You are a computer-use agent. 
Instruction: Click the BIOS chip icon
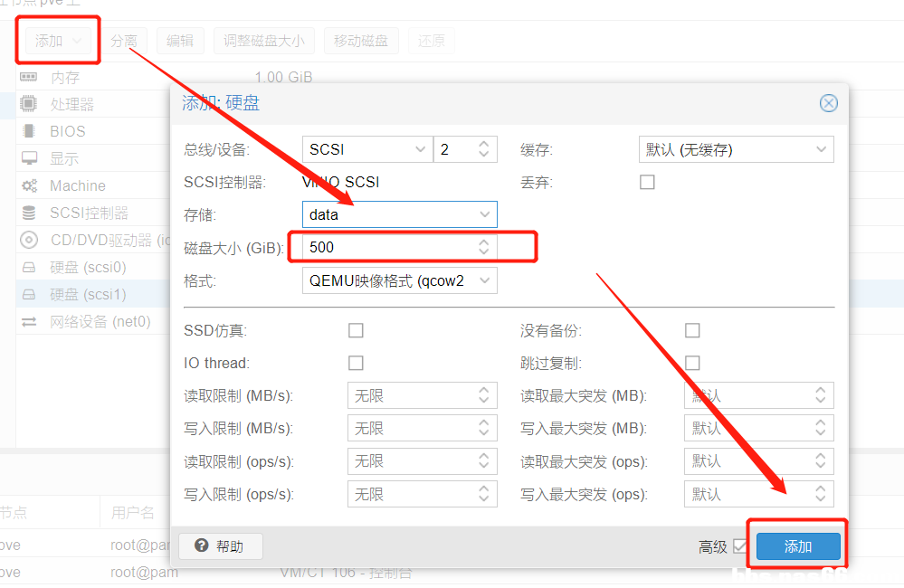pyautogui.click(x=29, y=131)
